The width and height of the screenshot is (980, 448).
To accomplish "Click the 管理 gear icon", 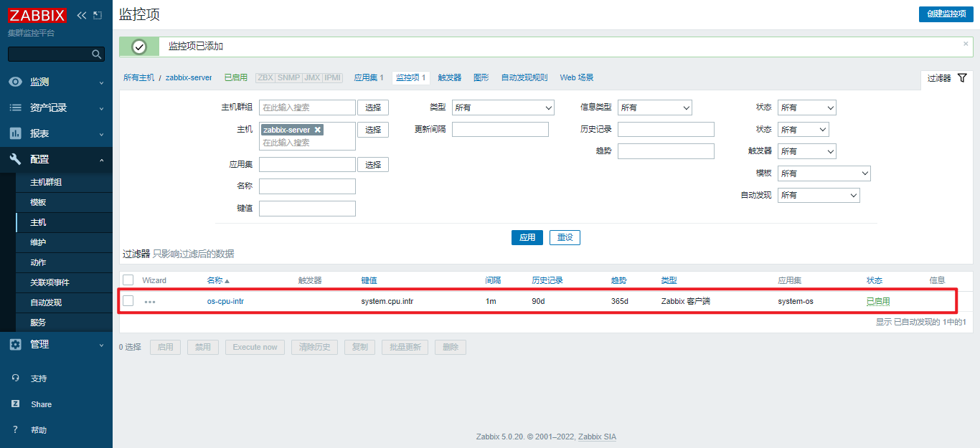I will [15, 344].
